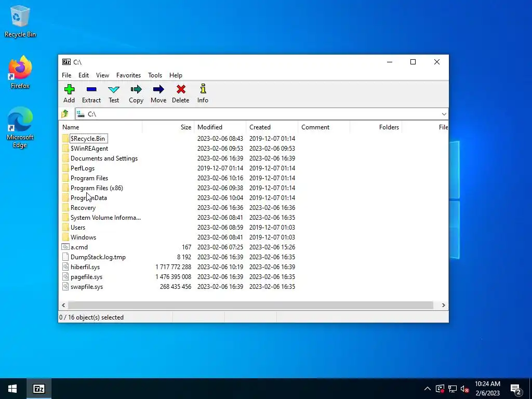
Task: Select the PerfLogs folder icon
Action: tap(65, 168)
